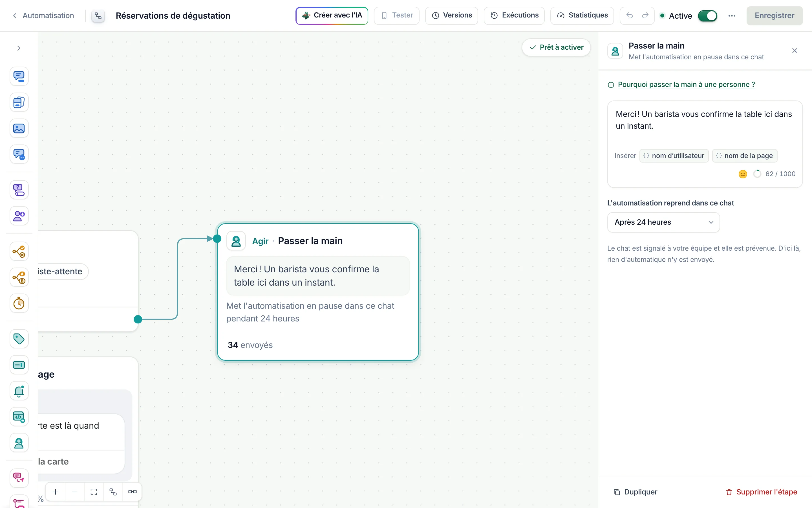Fit the canvas to screen
This screenshot has height=508, width=812.
click(x=94, y=492)
